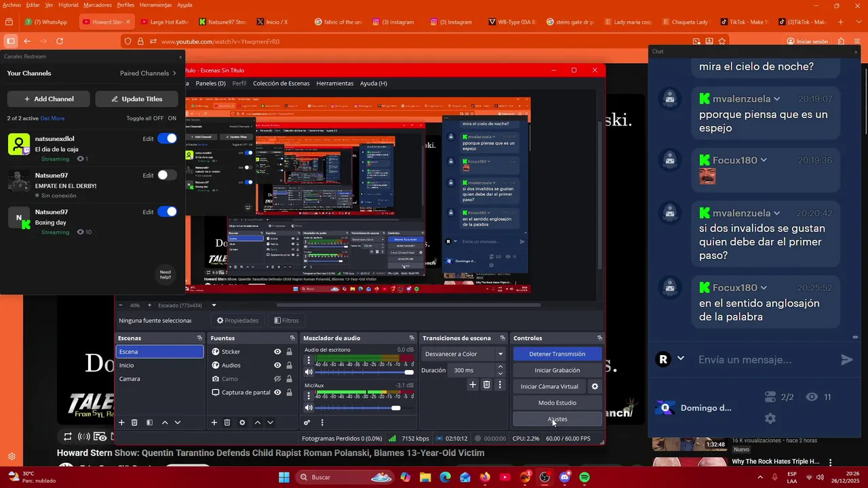Send chat message arrow icon
Viewport: 868px width, 488px height.
click(846, 360)
